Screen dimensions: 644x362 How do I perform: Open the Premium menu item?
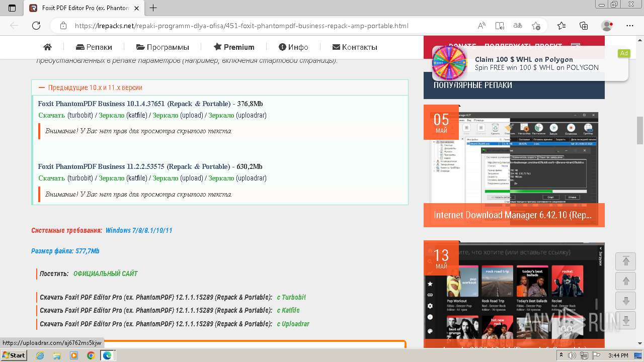coord(234,47)
